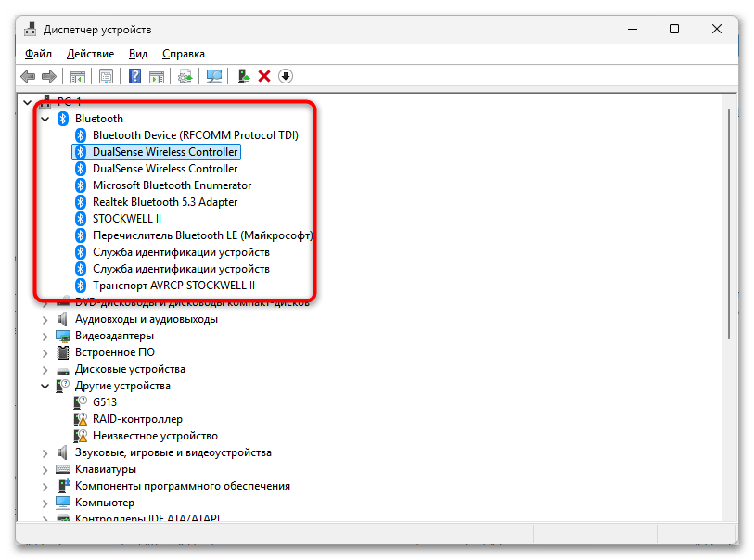The height and width of the screenshot is (560, 754).
Task: Click the keyboard icon of Клавиатуры
Action: (63, 469)
